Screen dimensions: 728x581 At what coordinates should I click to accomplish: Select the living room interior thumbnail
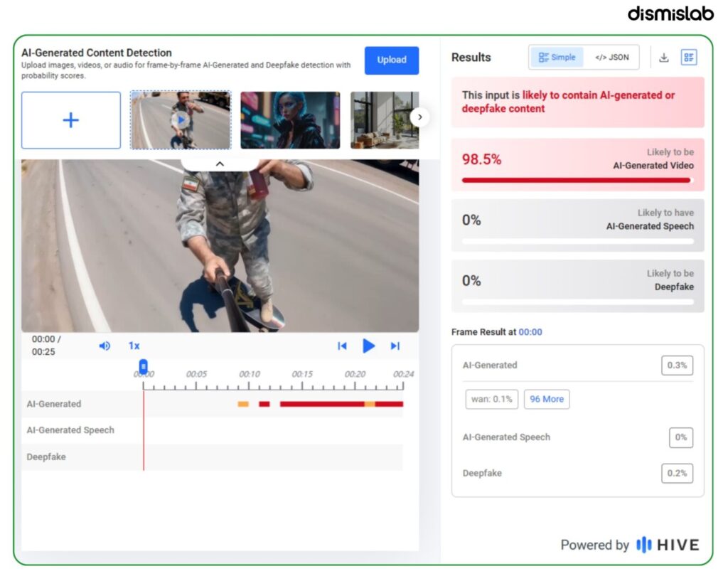tap(385, 119)
